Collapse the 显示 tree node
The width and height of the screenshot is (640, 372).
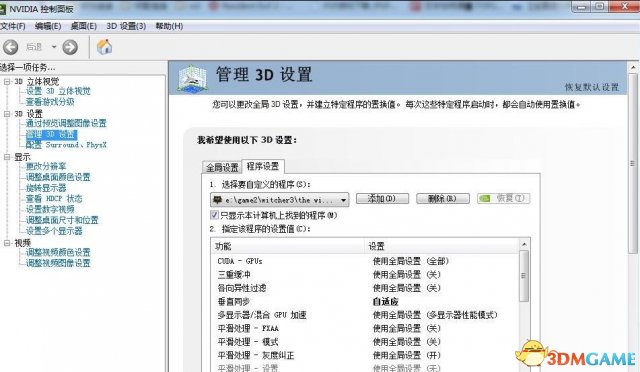click(x=7, y=157)
